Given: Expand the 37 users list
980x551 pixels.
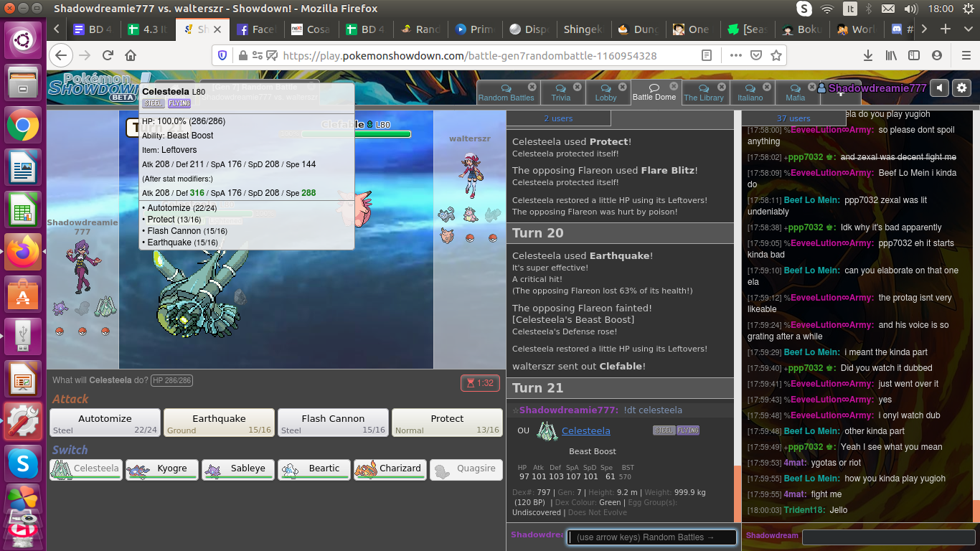Looking at the screenshot, I should (793, 118).
